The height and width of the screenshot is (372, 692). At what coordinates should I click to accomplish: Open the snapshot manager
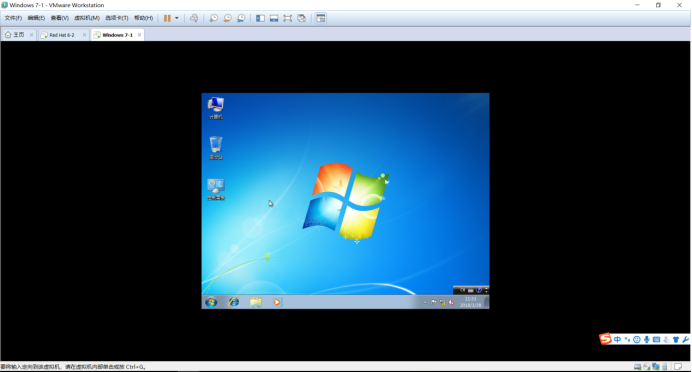click(241, 18)
